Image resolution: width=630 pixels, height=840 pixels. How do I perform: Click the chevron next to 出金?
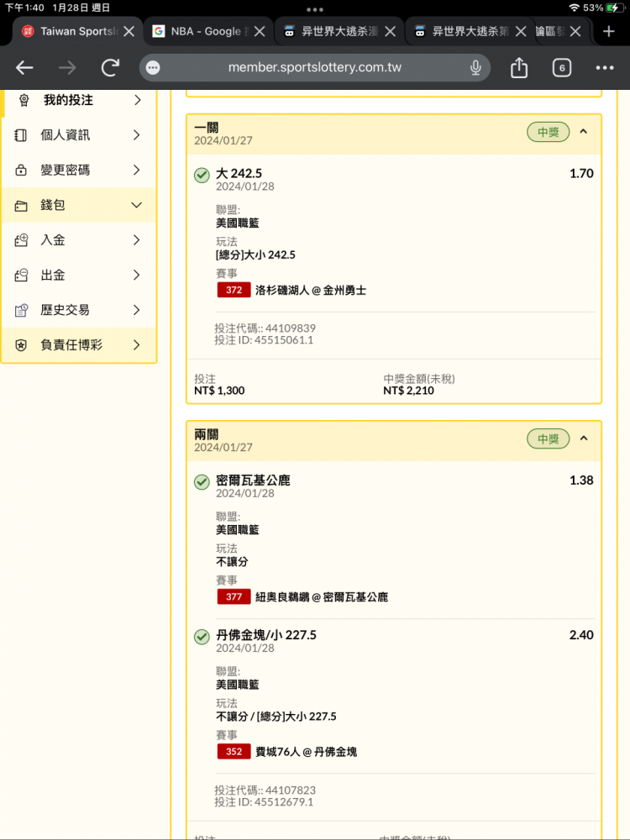137,275
